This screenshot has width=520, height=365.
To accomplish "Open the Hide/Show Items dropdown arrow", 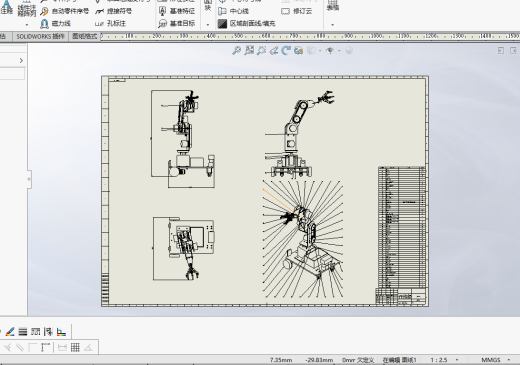I will click(339, 51).
